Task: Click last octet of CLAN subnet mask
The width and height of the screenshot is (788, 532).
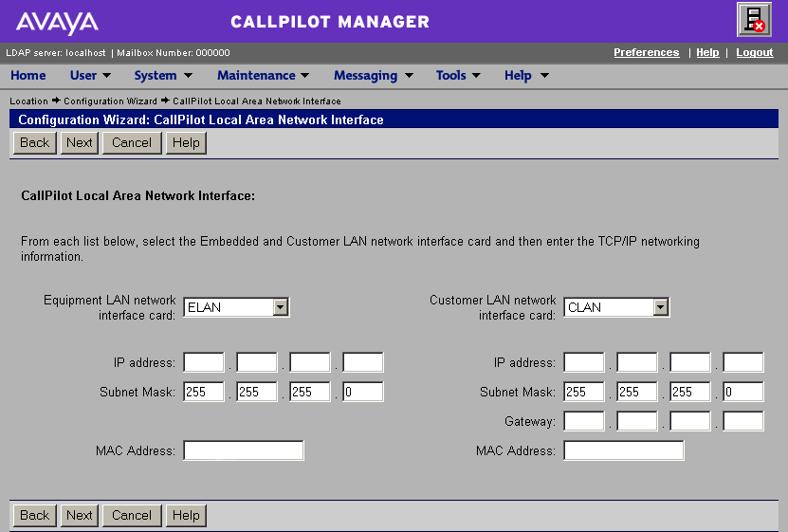Action: click(743, 392)
